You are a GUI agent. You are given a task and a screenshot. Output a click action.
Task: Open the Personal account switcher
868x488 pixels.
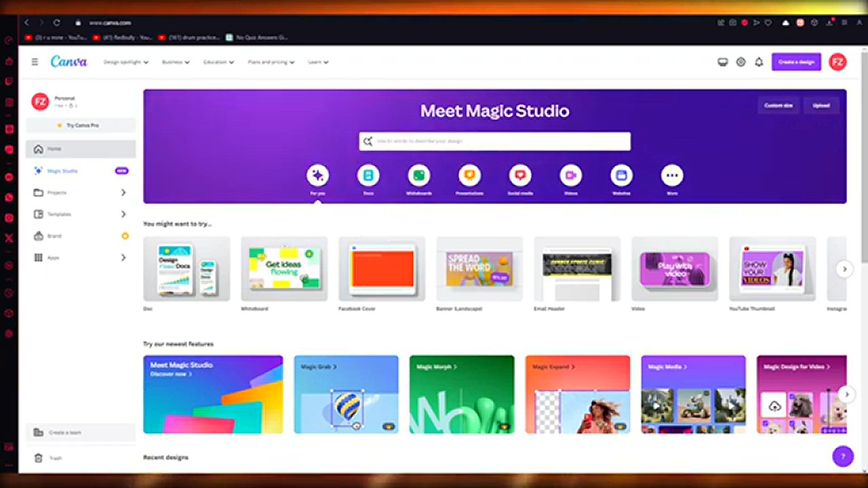[x=81, y=102]
